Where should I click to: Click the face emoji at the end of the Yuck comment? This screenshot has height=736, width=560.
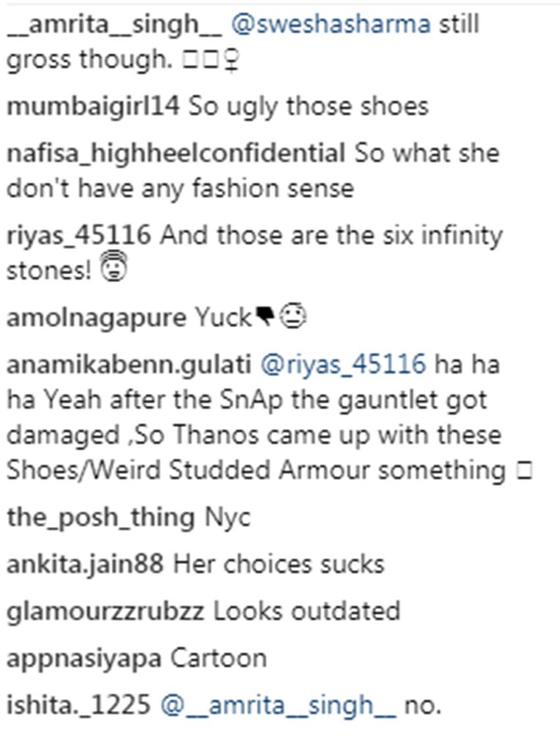[291, 319]
